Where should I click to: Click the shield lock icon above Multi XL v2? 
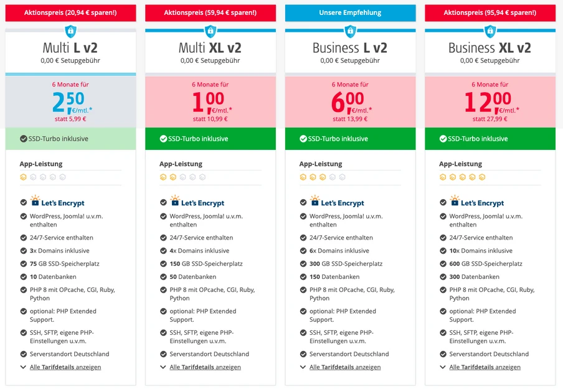tap(211, 31)
